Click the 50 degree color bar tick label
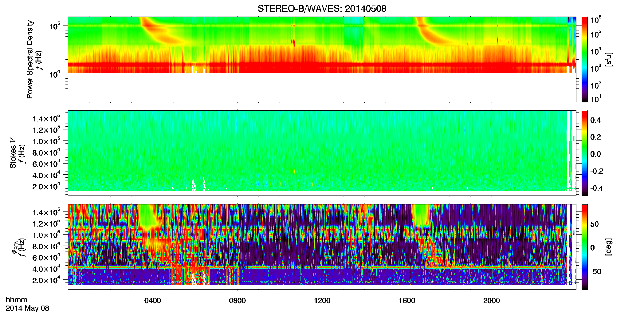Image resolution: width=644 pixels, height=332 pixels. coord(595,224)
